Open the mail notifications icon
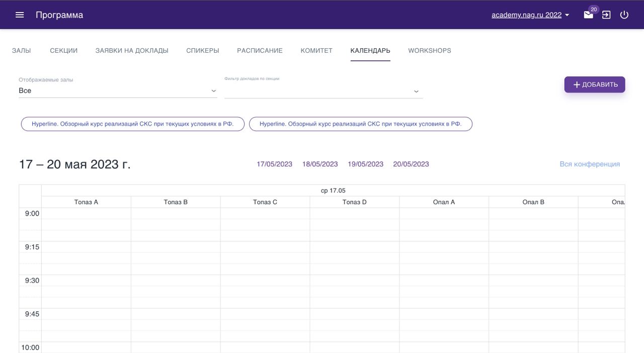This screenshot has width=644, height=353. (588, 15)
